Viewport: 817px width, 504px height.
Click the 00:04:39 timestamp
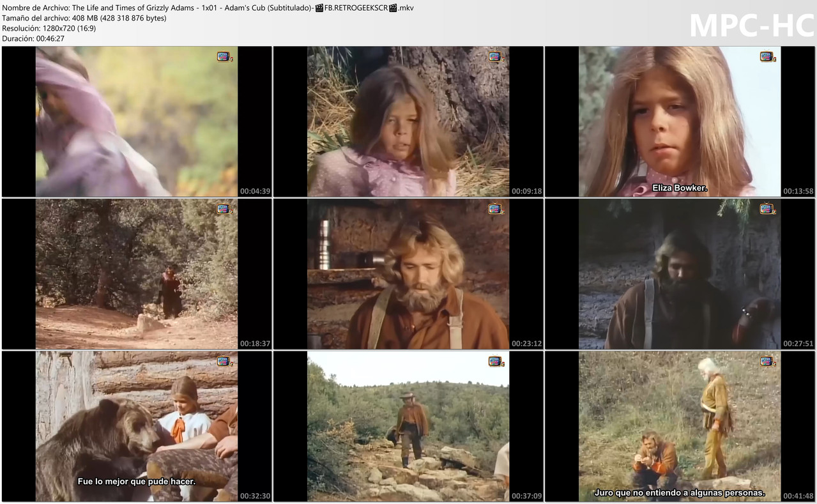[x=255, y=191]
